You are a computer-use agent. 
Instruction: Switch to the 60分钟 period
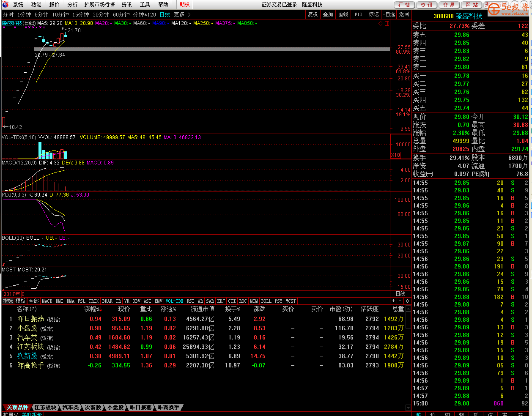point(121,14)
